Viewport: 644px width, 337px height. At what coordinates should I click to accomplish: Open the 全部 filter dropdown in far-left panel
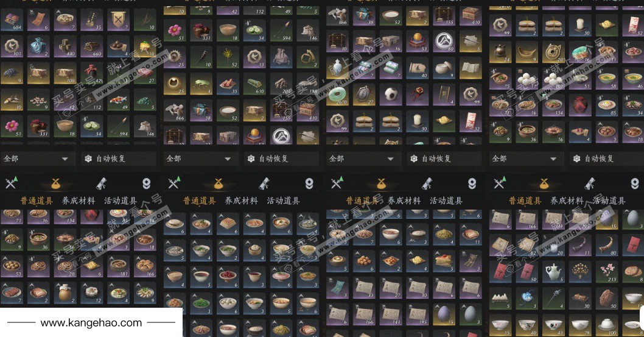pos(38,158)
